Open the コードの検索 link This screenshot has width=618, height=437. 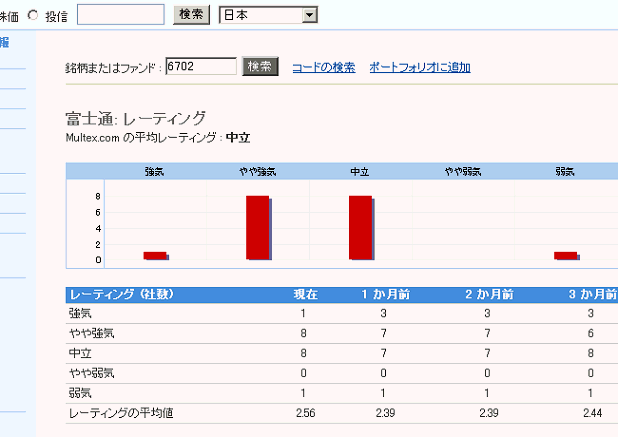pos(324,67)
